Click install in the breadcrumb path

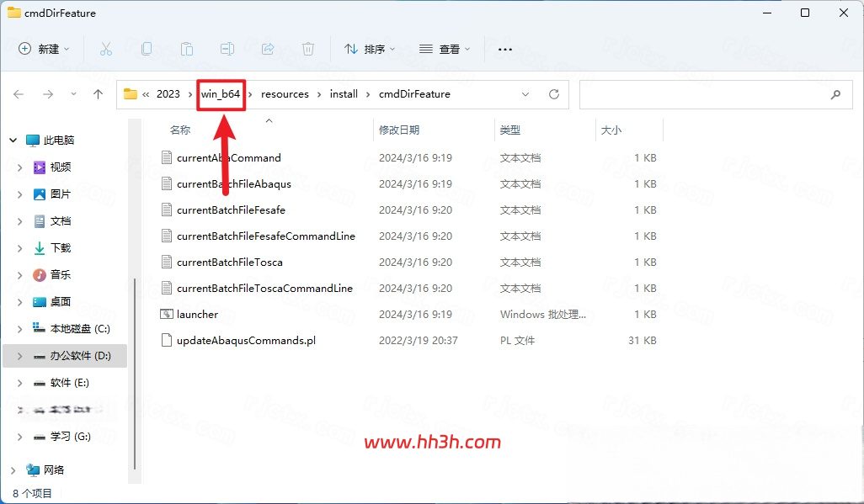point(344,94)
